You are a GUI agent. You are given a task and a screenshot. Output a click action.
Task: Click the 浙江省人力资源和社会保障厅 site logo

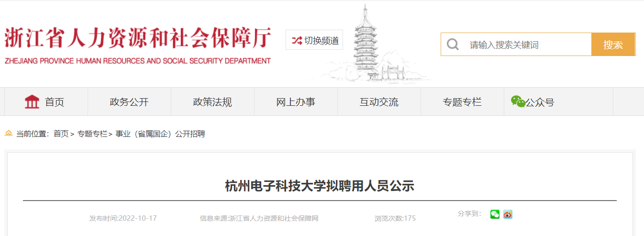click(x=138, y=45)
